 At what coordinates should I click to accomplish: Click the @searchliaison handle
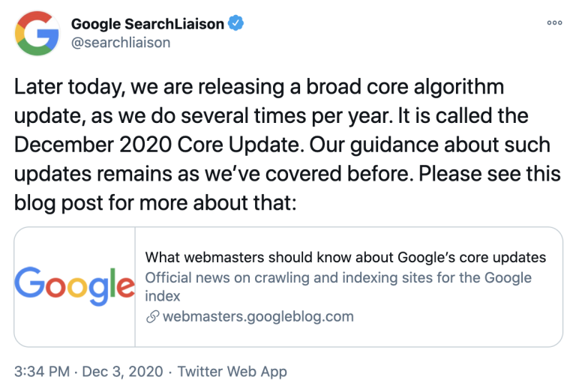click(x=121, y=42)
